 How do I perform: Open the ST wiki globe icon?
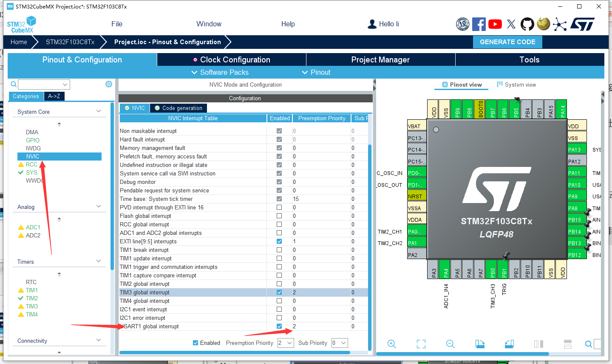(x=544, y=24)
